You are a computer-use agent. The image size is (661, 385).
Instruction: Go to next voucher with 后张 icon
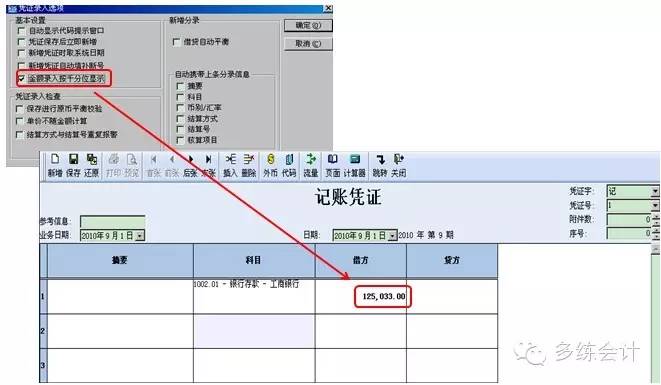click(191, 165)
